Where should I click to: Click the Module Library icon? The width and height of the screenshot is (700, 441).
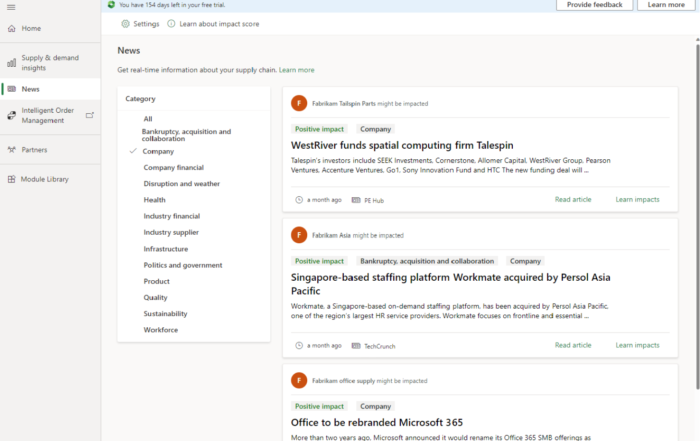pos(12,179)
